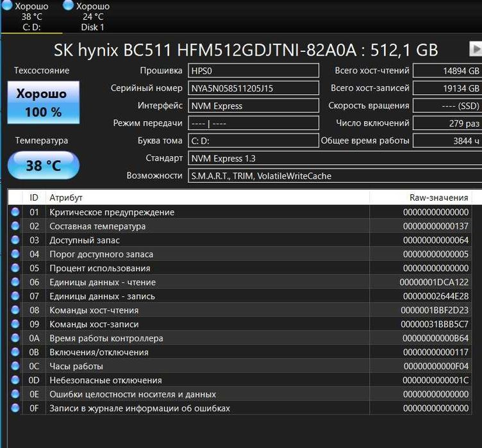Click raw value 0000000000F04

(x=436, y=366)
